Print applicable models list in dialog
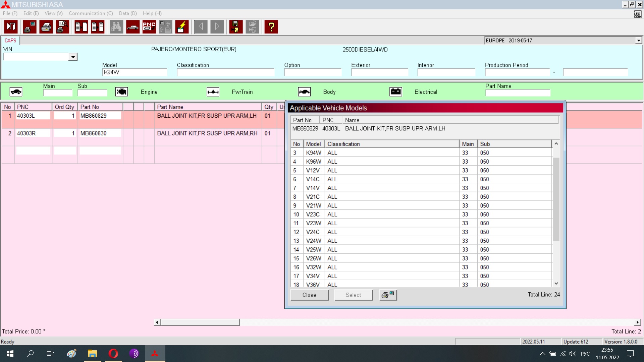Image resolution: width=644 pixels, height=362 pixels. (x=388, y=295)
